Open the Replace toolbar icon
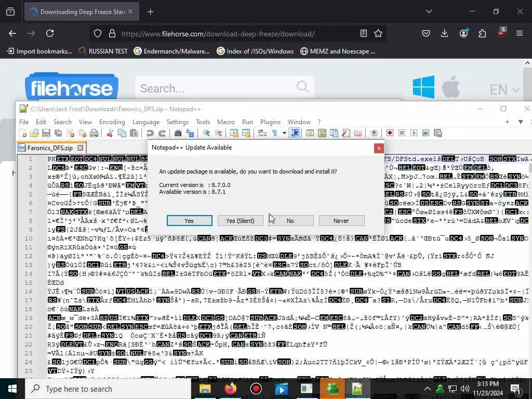532x399 pixels. click(190, 133)
